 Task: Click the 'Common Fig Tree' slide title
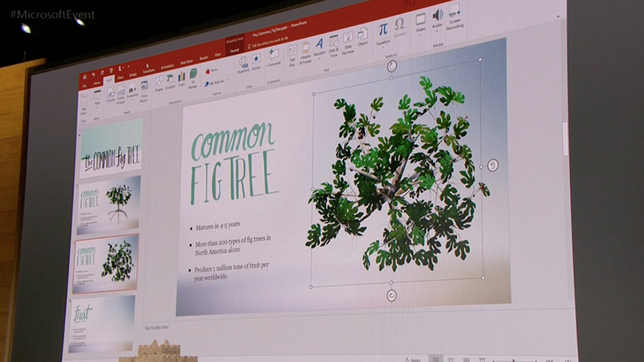coord(234,163)
